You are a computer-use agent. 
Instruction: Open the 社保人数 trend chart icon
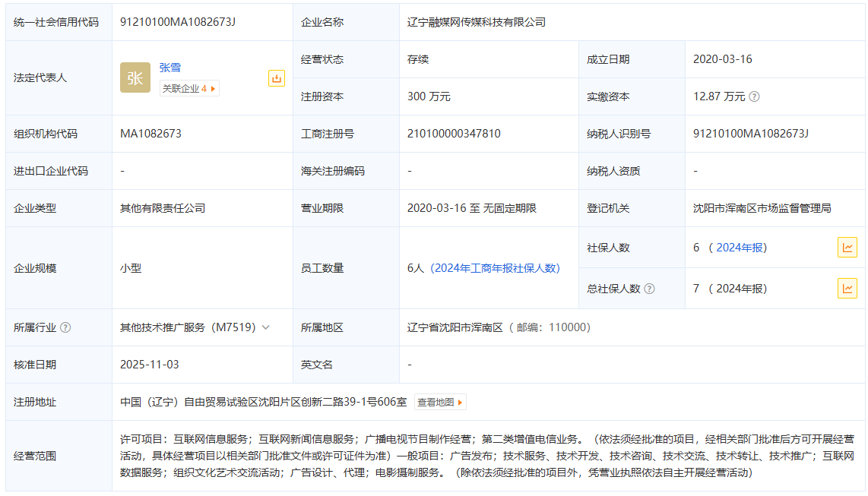(847, 248)
